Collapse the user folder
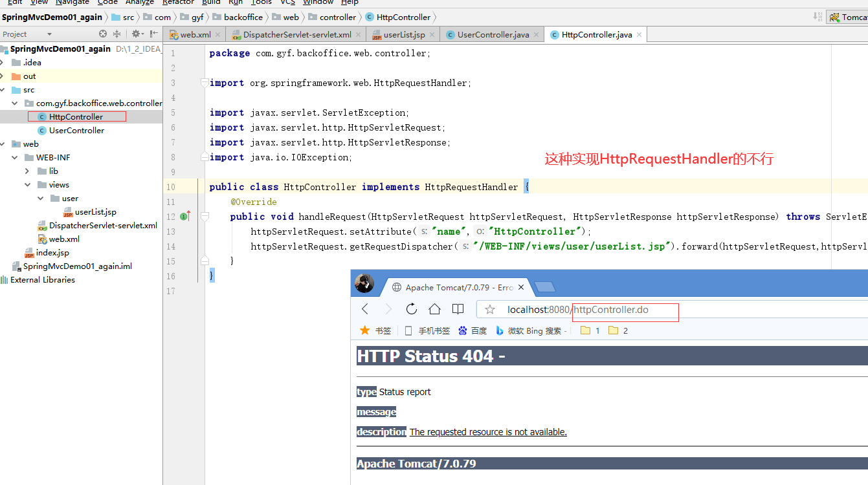868x485 pixels. coord(40,199)
